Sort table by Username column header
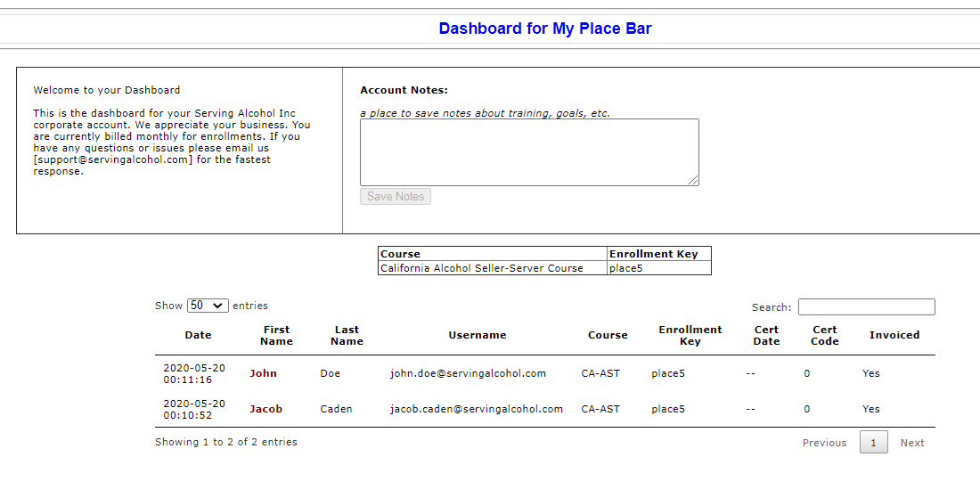 (x=477, y=335)
